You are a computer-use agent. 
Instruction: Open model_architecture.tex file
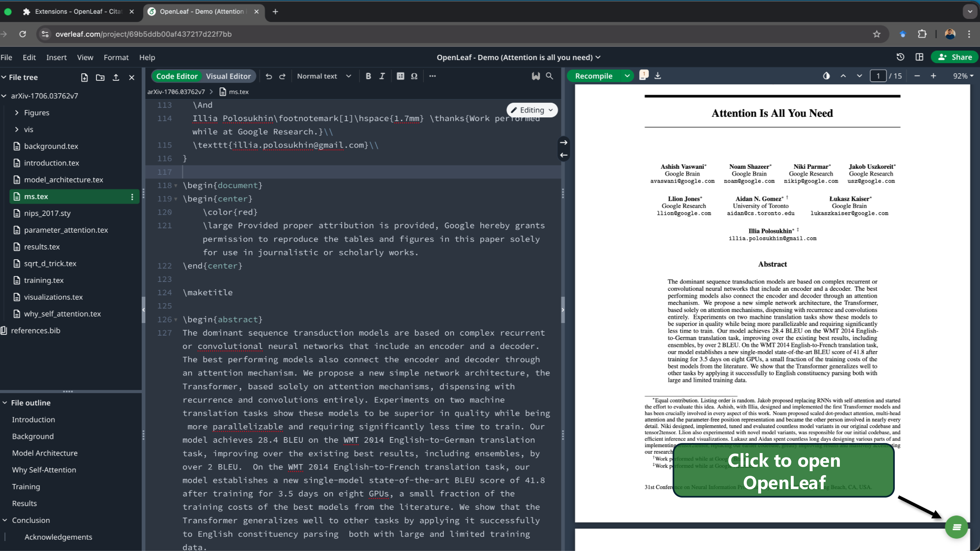tap(63, 180)
